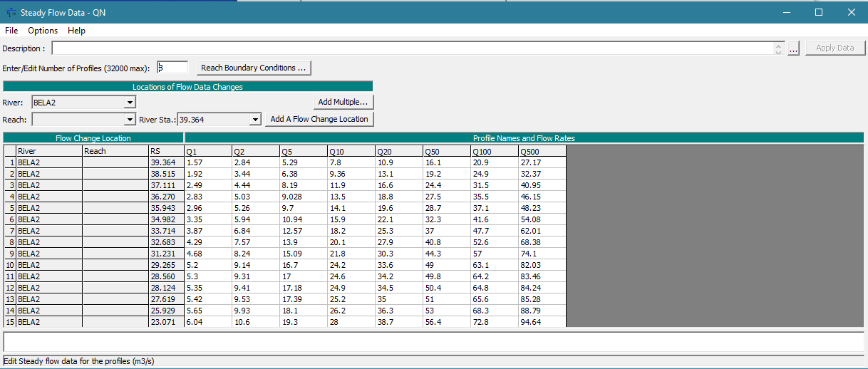Expand the River Sta. dropdown
The height and width of the screenshot is (369, 868).
(256, 120)
